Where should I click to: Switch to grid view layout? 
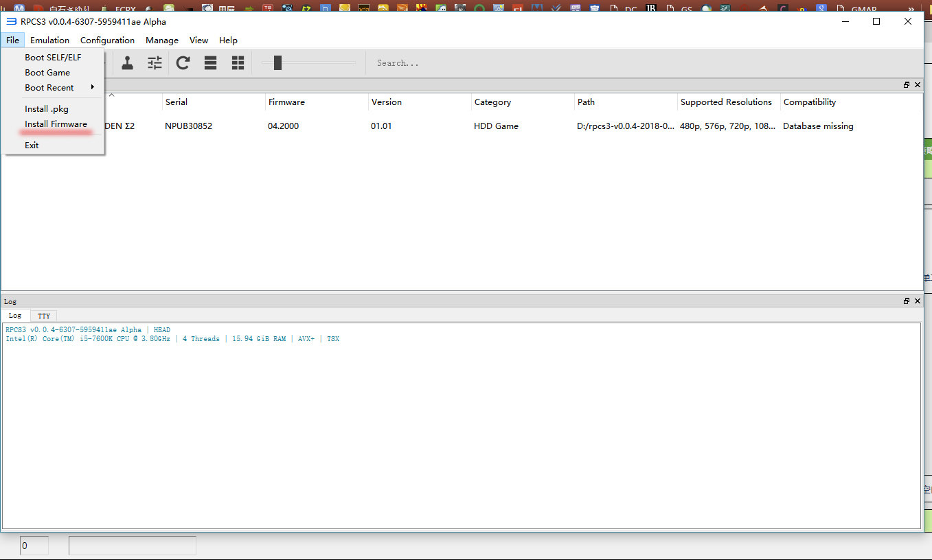(238, 63)
